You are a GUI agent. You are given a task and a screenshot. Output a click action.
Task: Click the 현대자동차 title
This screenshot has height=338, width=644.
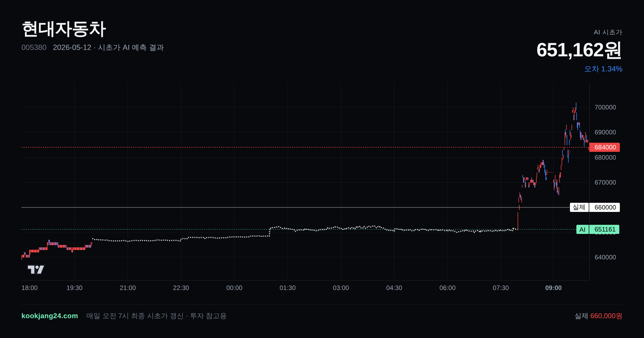tap(64, 29)
